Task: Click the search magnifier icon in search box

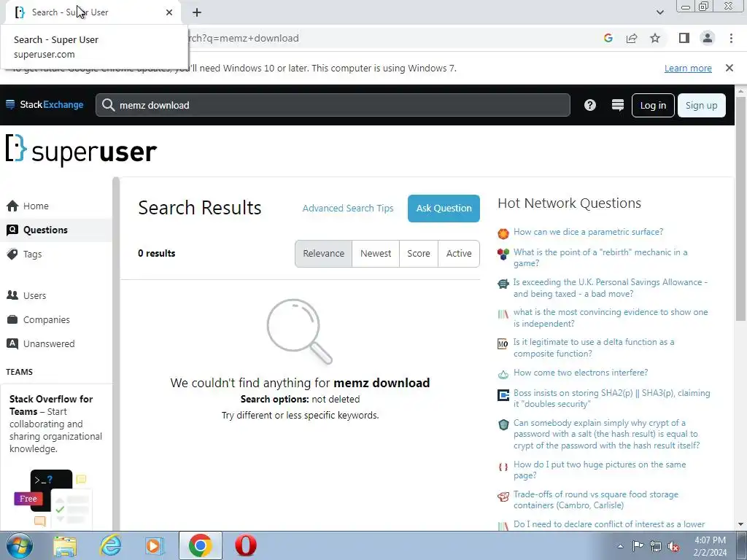Action: [108, 105]
